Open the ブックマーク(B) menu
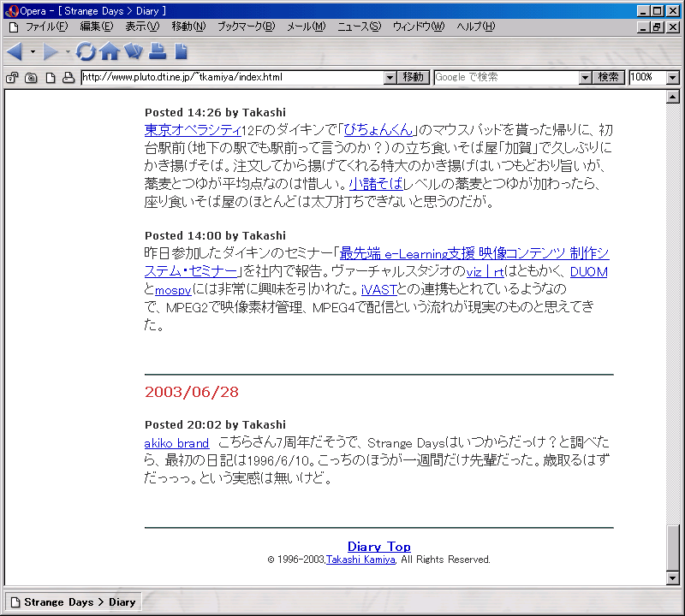Image resolution: width=685 pixels, height=616 pixels. click(246, 27)
